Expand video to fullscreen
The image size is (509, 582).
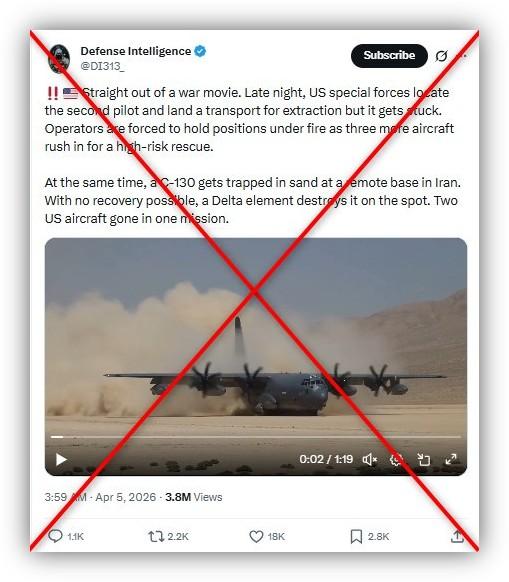(451, 460)
